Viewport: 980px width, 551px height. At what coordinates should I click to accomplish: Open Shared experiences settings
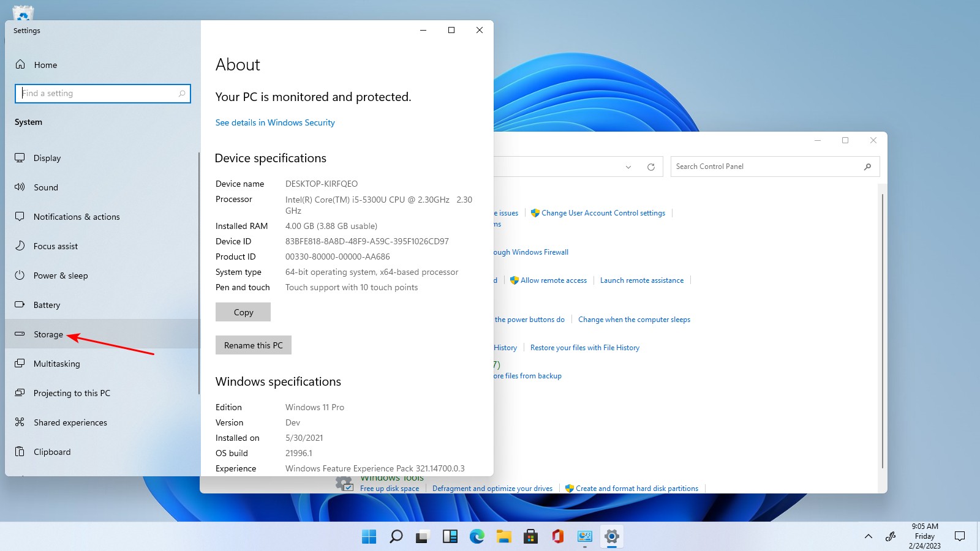(x=102, y=422)
